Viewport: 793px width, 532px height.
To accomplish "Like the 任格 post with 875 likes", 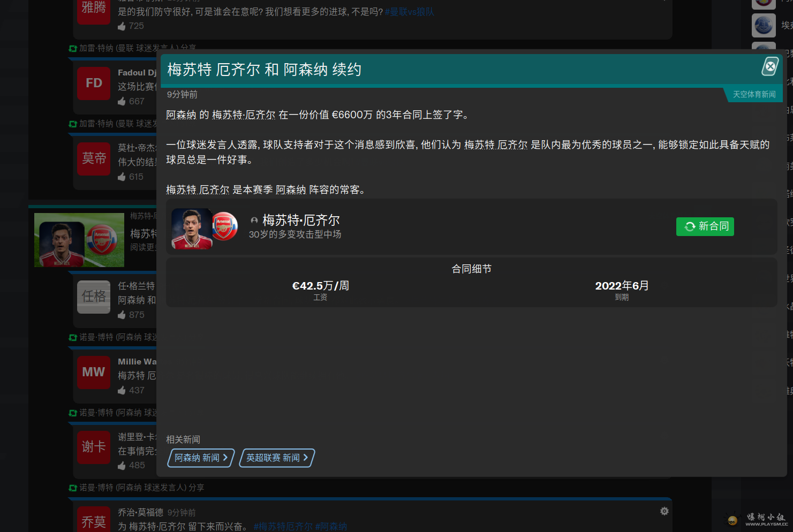I will pos(122,315).
